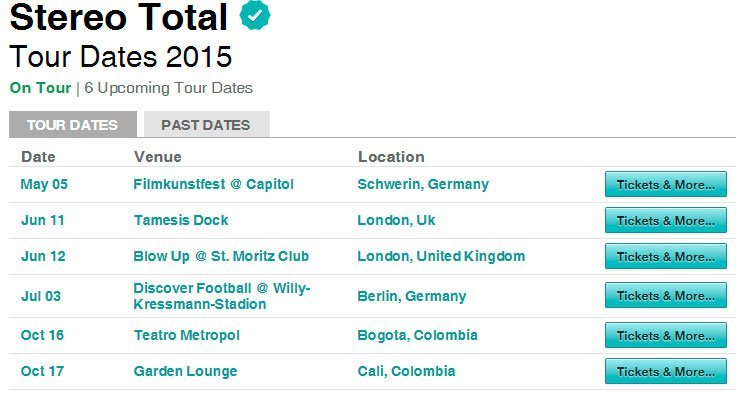Follow the Tamesis Dock venue link
The width and height of the screenshot is (736, 414).
click(x=181, y=220)
